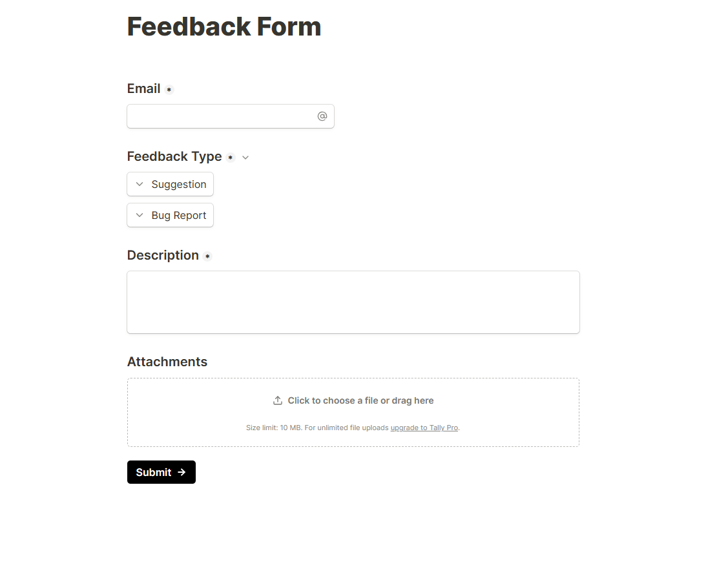Click the @ icon in Email field
The image size is (728, 569).
322,116
